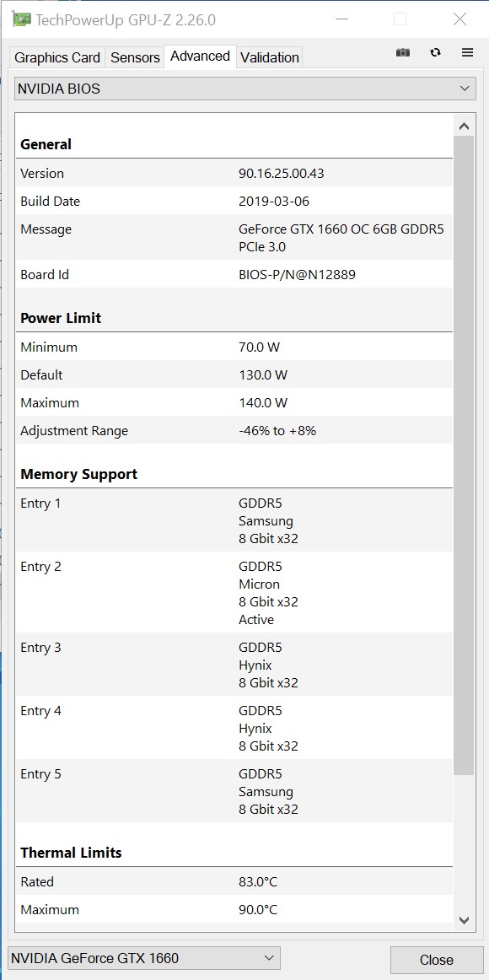Click the scrollbar up arrow
The width and height of the screenshot is (489, 980).
[464, 127]
